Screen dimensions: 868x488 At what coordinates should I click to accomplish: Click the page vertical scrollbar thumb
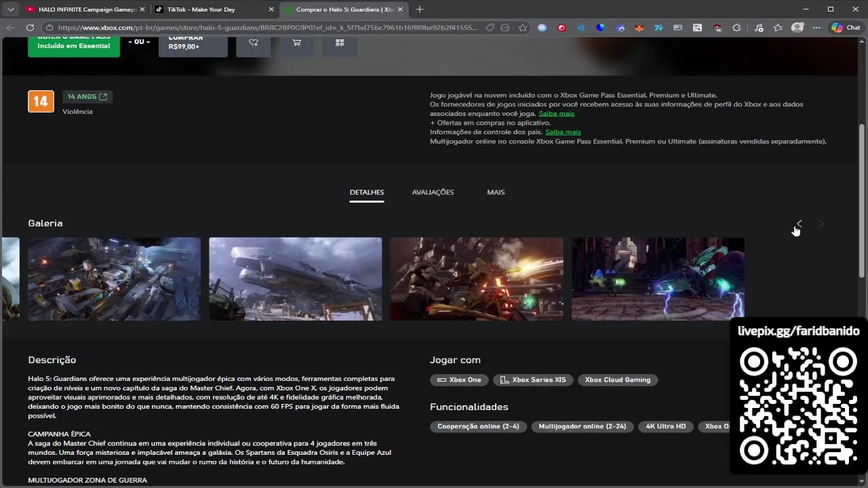click(862, 200)
